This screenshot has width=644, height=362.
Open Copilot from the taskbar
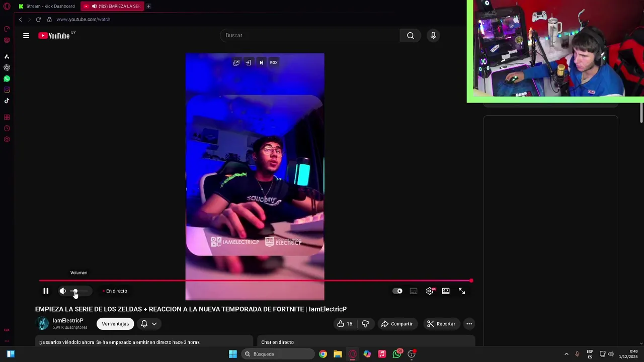(x=367, y=354)
